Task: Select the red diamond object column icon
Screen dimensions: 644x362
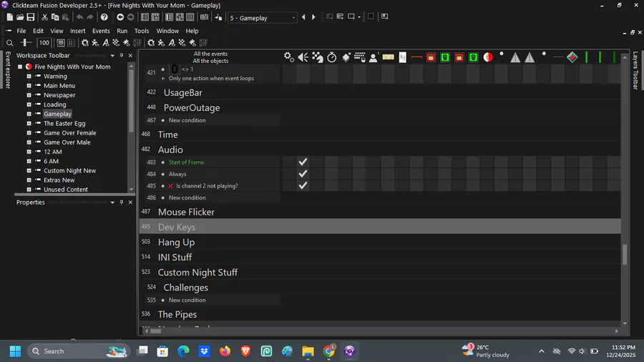Action: 572,57
